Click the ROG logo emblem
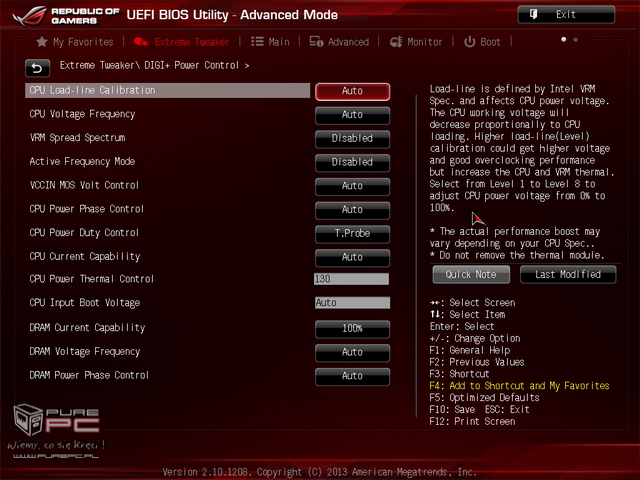Viewport: 640px width, 480px height. tap(29, 15)
